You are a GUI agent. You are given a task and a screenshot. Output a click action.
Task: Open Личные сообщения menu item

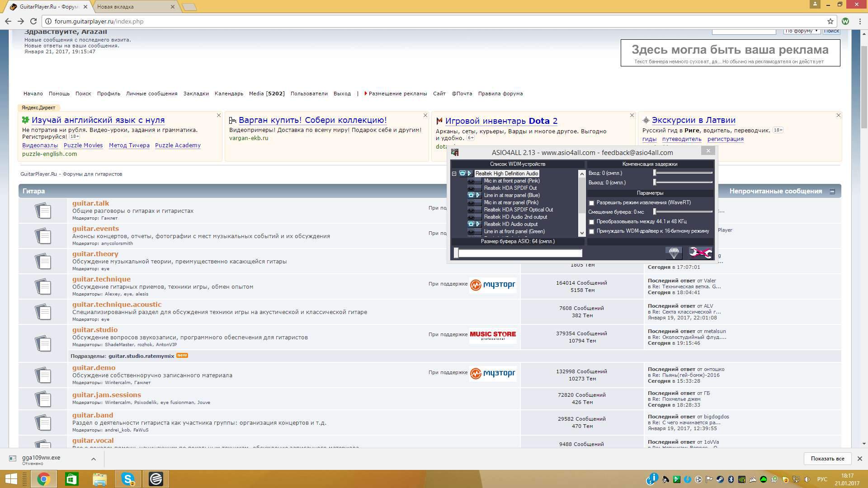click(151, 94)
